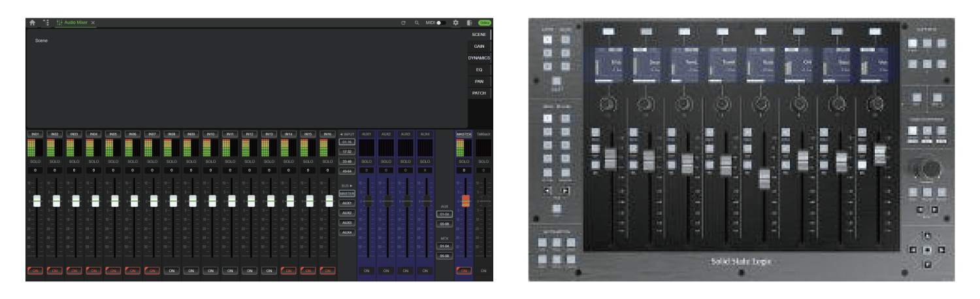
Task: Click the IN06 level meter
Action: coord(133,148)
